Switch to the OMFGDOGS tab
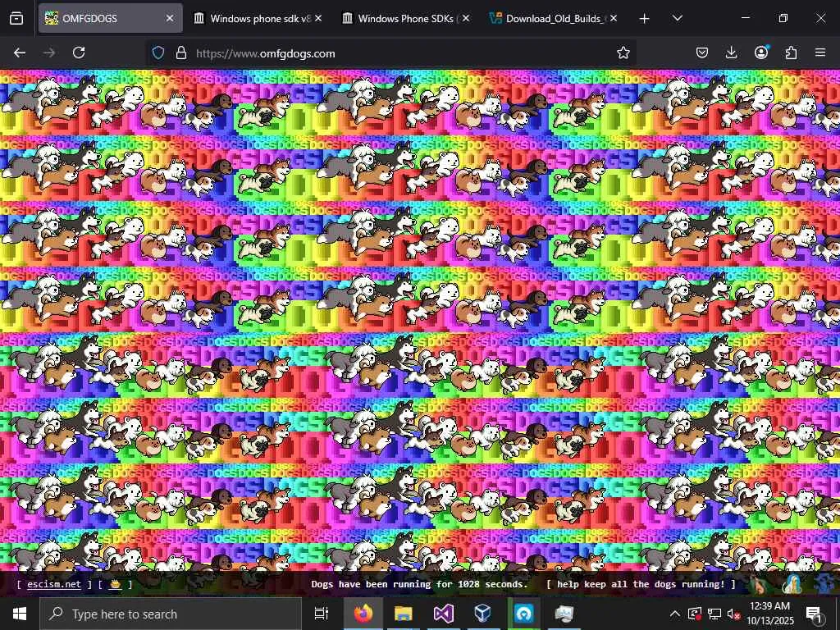Image resolution: width=840 pixels, height=630 pixels. (111, 19)
